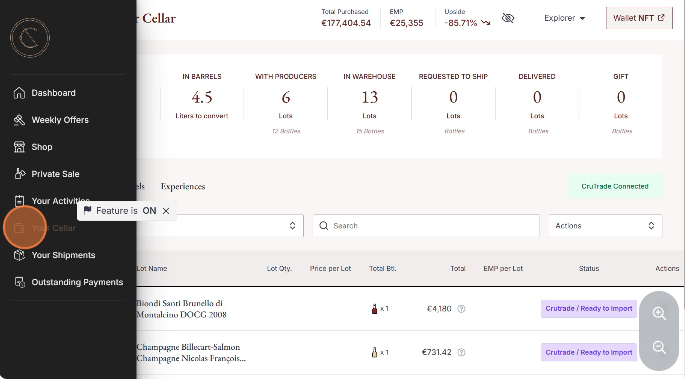
Task: Click help icon next to €4,180
Action: [461, 309]
